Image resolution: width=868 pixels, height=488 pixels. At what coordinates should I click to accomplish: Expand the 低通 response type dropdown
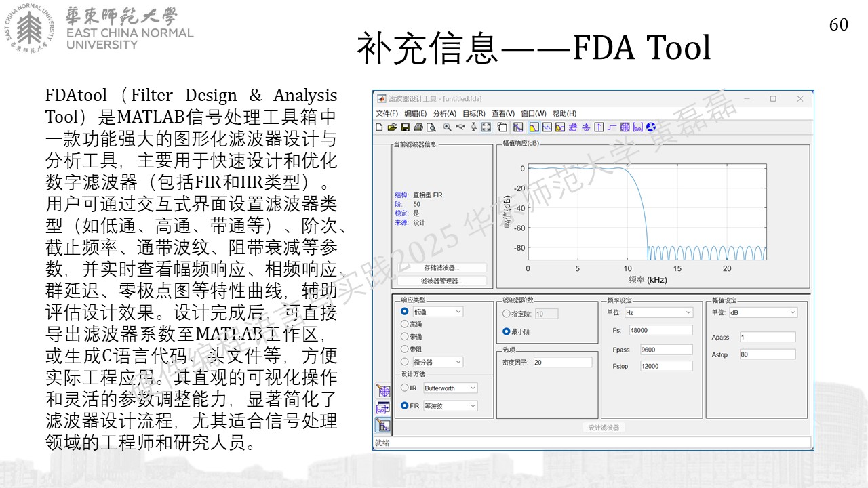pyautogui.click(x=437, y=312)
